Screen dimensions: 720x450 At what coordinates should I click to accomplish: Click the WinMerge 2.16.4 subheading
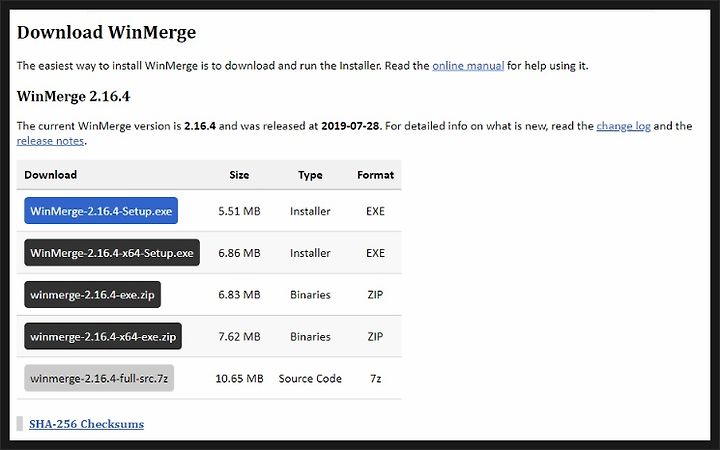coord(73,96)
